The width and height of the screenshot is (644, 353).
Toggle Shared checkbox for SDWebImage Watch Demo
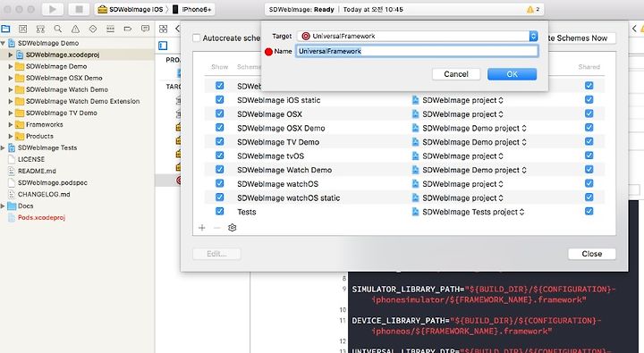(x=589, y=169)
